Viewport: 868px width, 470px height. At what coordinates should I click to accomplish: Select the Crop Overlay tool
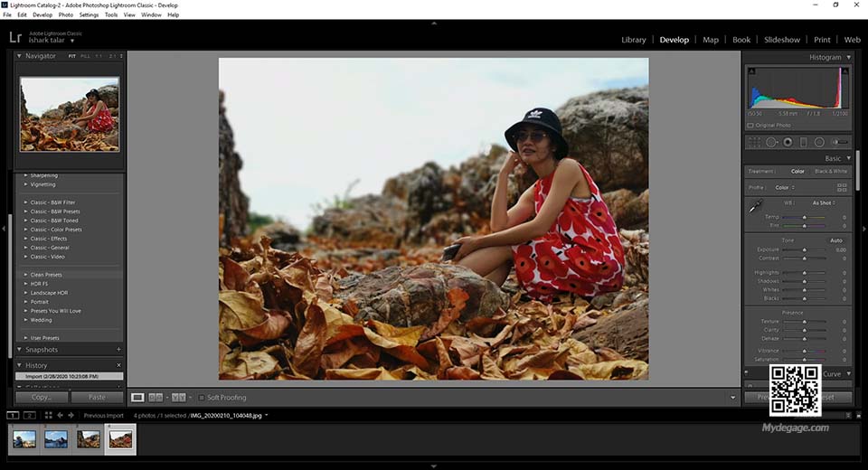tap(754, 142)
